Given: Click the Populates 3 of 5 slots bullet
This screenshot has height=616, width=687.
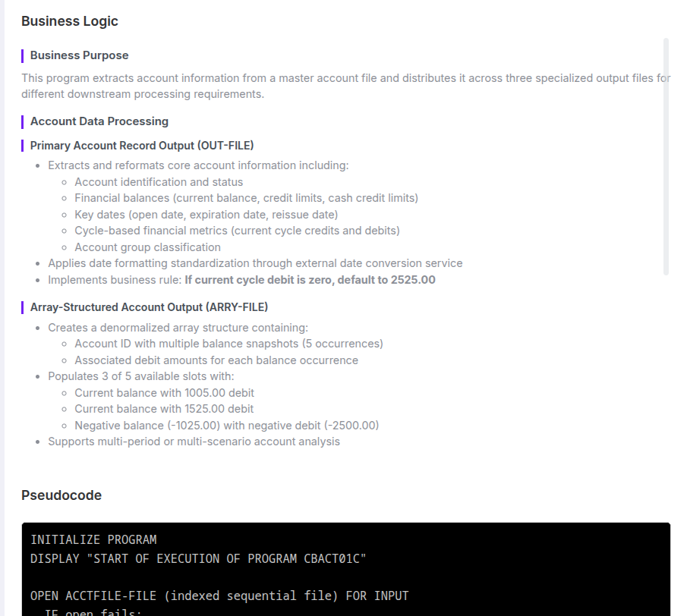Looking at the screenshot, I should point(140,376).
